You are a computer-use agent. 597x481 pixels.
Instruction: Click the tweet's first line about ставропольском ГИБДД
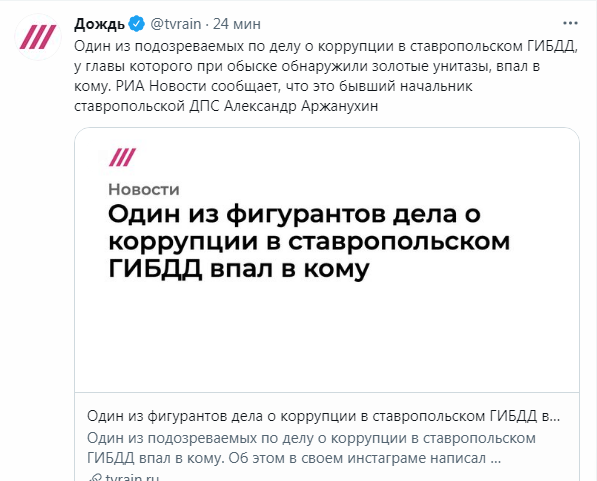tap(326, 46)
